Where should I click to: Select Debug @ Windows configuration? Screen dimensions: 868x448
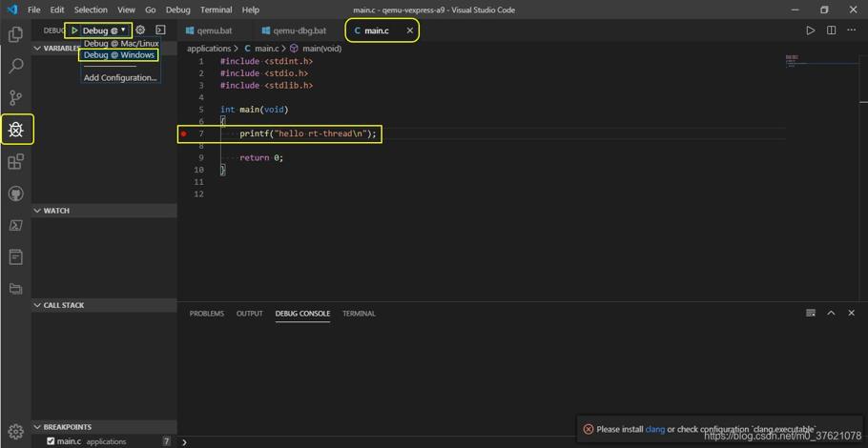pos(119,54)
